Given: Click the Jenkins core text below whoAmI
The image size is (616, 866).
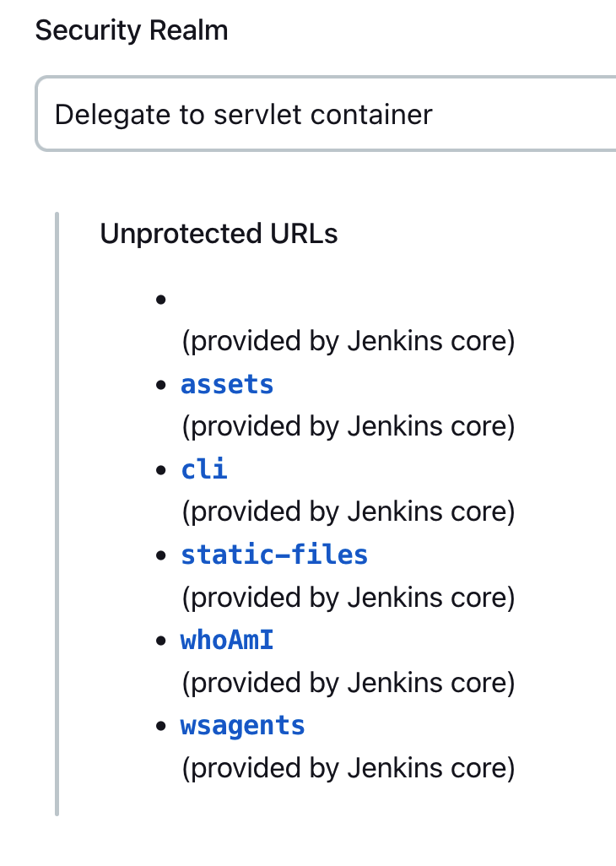Looking at the screenshot, I should [x=348, y=683].
